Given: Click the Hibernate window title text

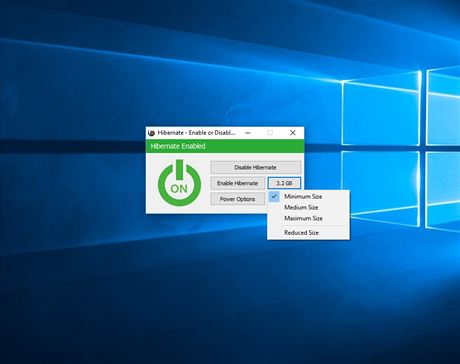Looking at the screenshot, I should pos(196,133).
